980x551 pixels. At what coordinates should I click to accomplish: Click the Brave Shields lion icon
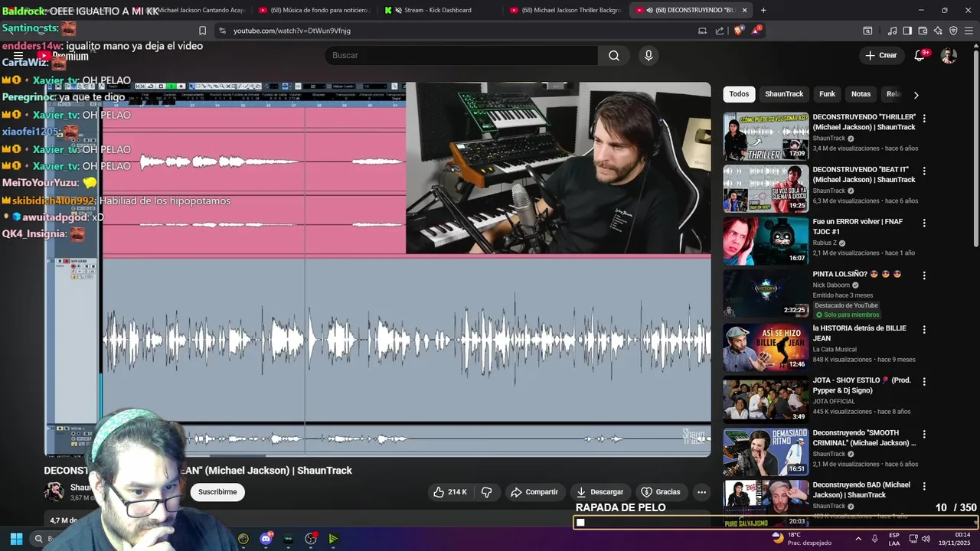(x=738, y=31)
